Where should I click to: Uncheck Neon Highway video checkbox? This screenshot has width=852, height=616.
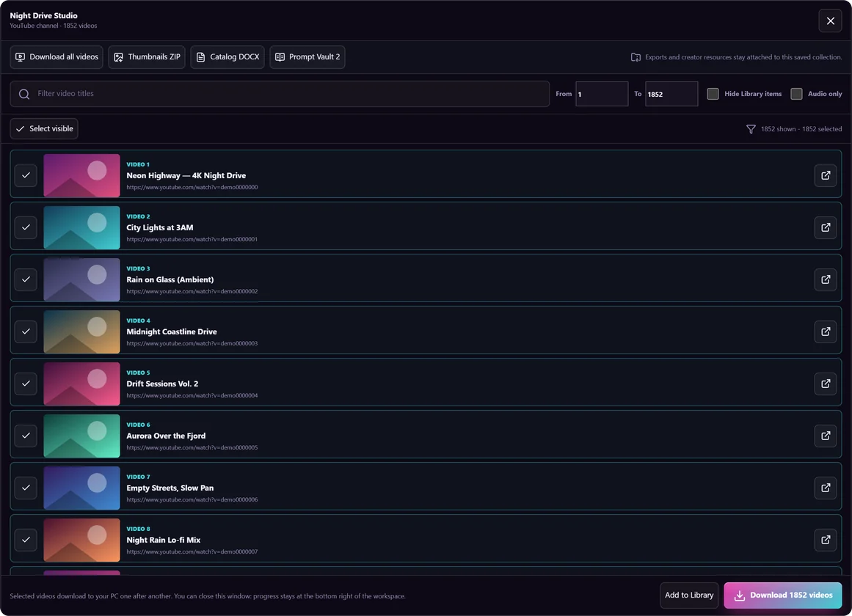26,175
